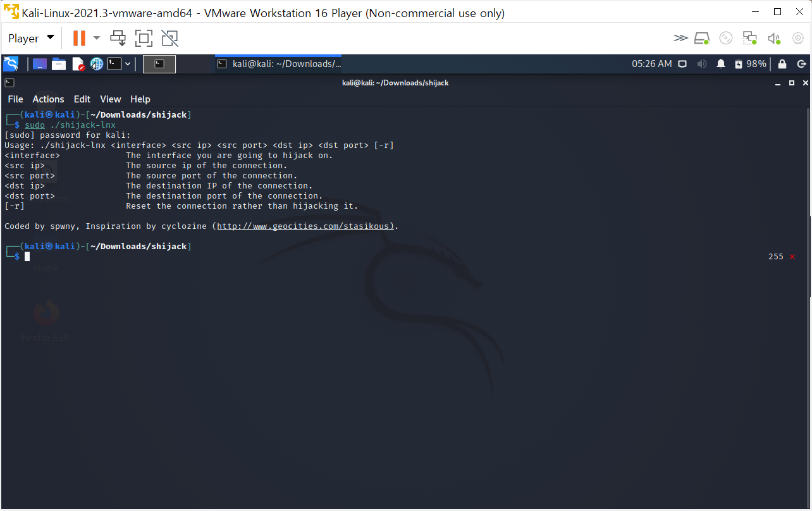Viewport: 812px width, 511px height.
Task: Show desktop using the Kali panel icon
Action: pyautogui.click(x=40, y=64)
